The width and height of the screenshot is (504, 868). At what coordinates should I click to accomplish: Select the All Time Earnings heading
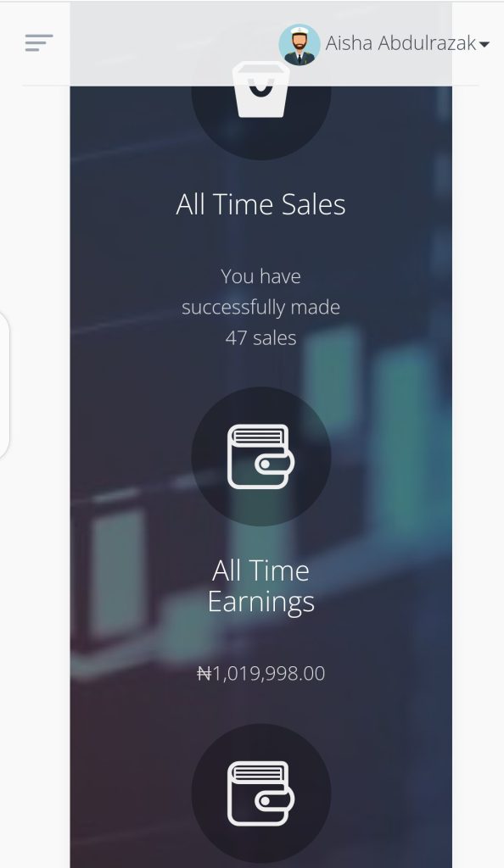click(260, 587)
